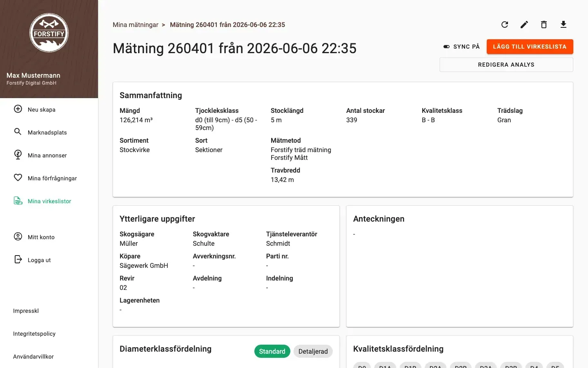Viewport: 588px width, 368px height.
Task: Click the Stocklängd value 5 m
Action: click(276, 120)
